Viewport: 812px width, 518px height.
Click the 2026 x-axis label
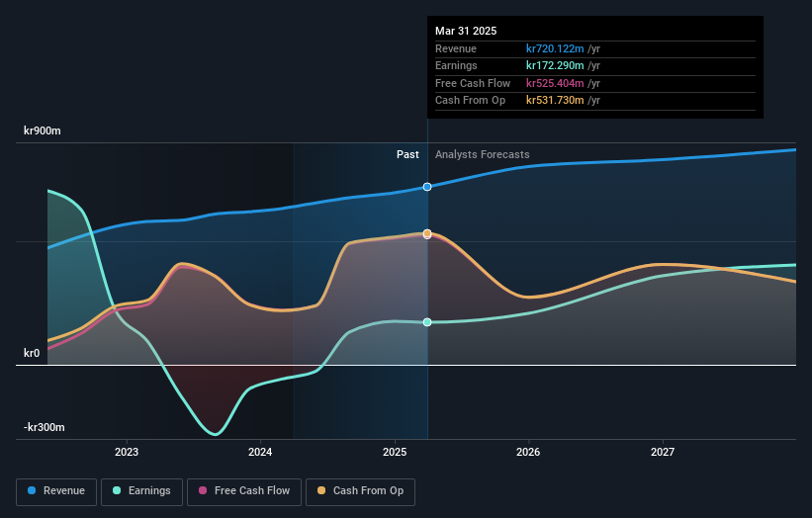528,453
